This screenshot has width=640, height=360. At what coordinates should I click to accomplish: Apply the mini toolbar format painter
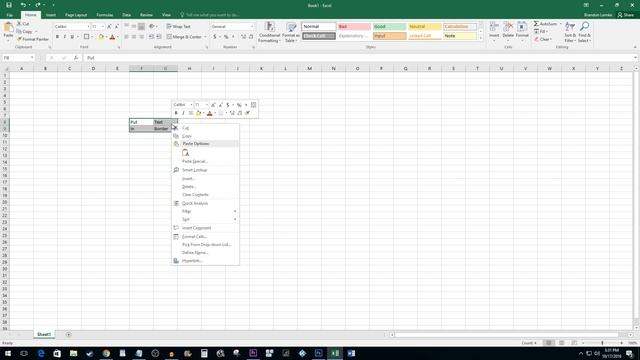247,113
